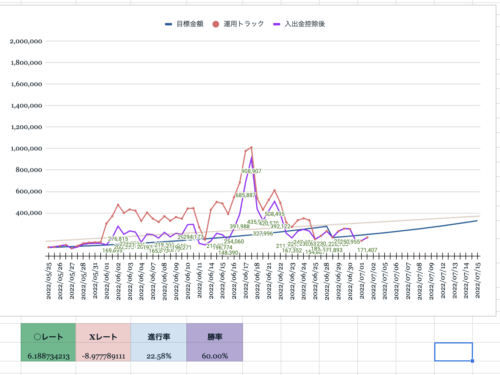Click the 1,600,000 y-axis label
The height and width of the screenshot is (375, 500).
click(x=26, y=84)
